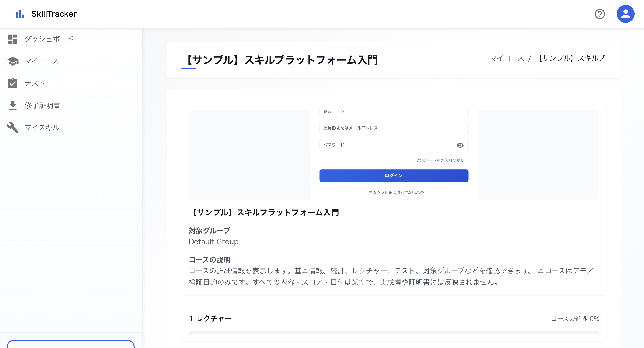644x348 pixels.
Task: Click the SkillTracker bar chart logo
Action: tap(20, 14)
